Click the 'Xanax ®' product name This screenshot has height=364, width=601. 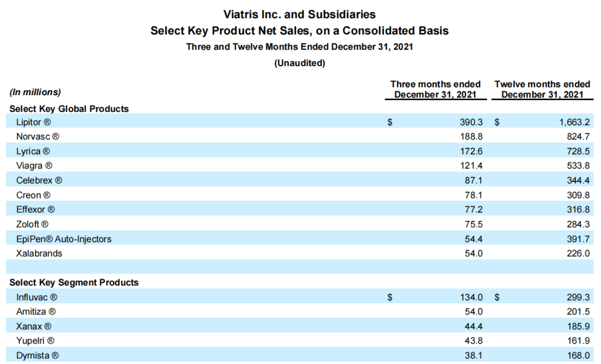click(x=34, y=327)
